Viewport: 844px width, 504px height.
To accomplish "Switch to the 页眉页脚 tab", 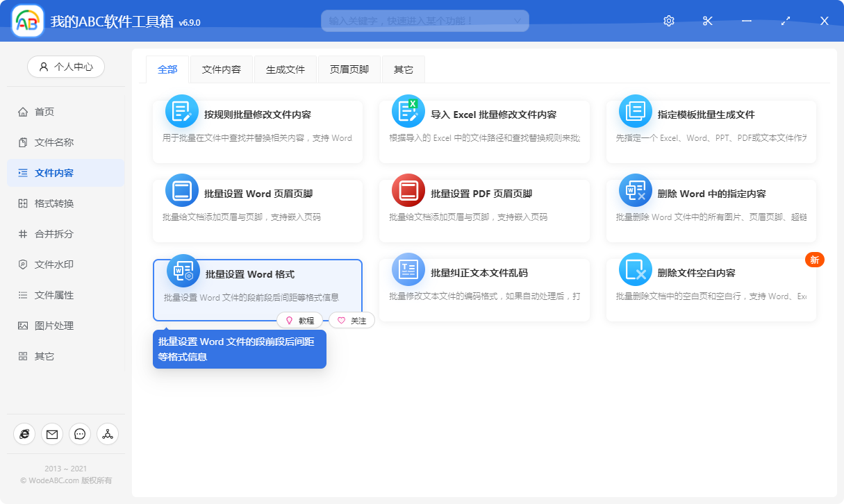I will tap(349, 69).
